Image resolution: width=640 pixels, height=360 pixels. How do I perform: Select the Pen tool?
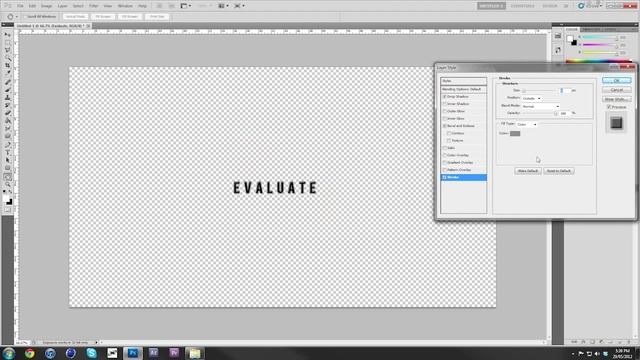[x=8, y=144]
